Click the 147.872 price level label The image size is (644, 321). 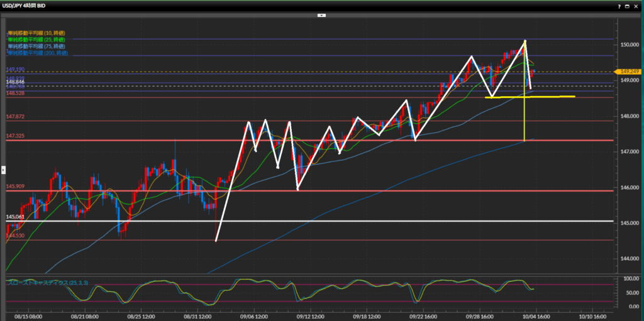pyautogui.click(x=15, y=117)
